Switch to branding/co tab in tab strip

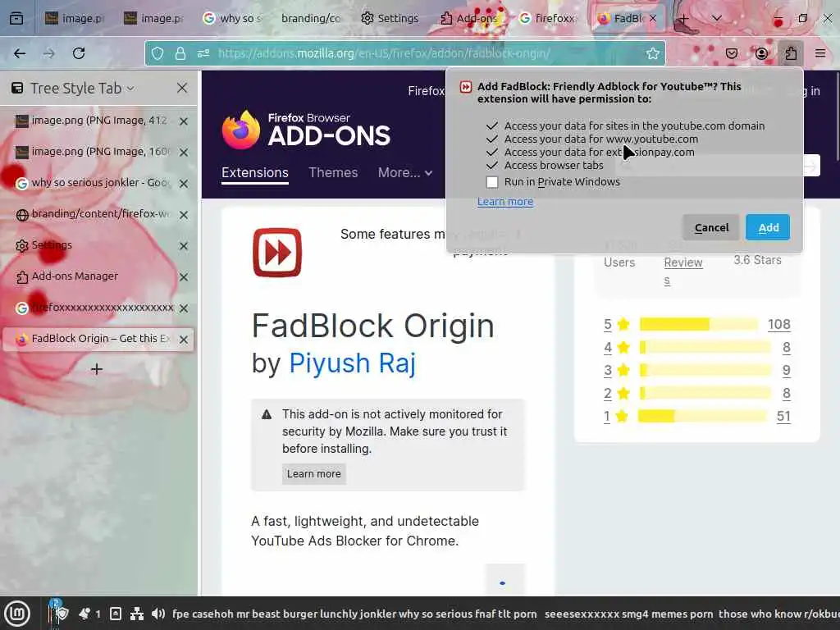pos(311,19)
